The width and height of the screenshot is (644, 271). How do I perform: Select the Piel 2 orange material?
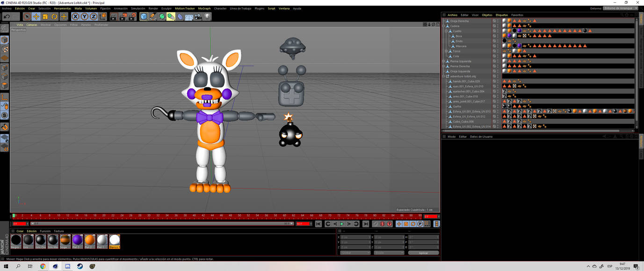pyautogui.click(x=90, y=241)
